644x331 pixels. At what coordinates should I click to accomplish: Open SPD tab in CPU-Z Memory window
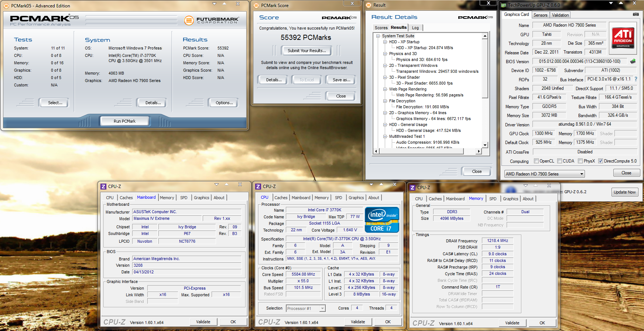[493, 199]
